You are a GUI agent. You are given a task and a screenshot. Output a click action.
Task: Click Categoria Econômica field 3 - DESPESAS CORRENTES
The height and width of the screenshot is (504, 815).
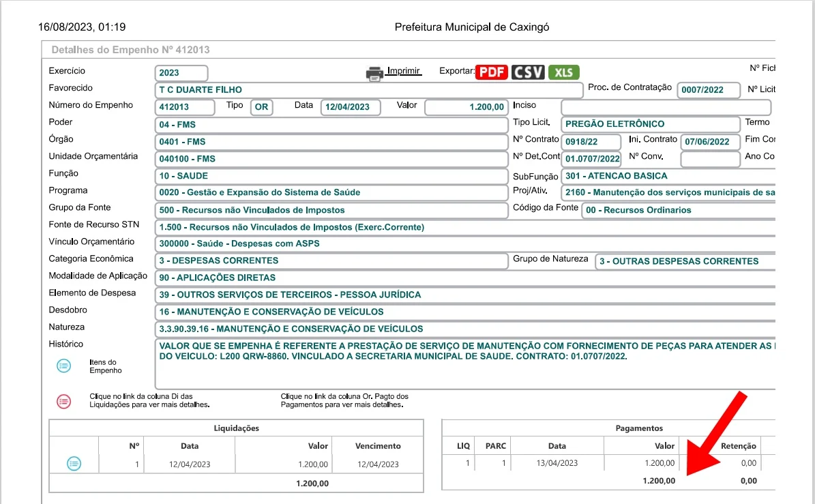331,261
